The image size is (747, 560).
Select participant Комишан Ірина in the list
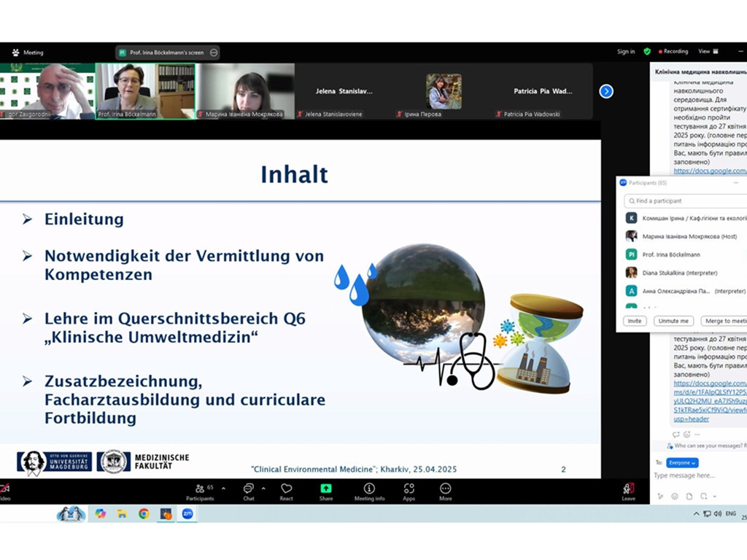click(x=686, y=218)
